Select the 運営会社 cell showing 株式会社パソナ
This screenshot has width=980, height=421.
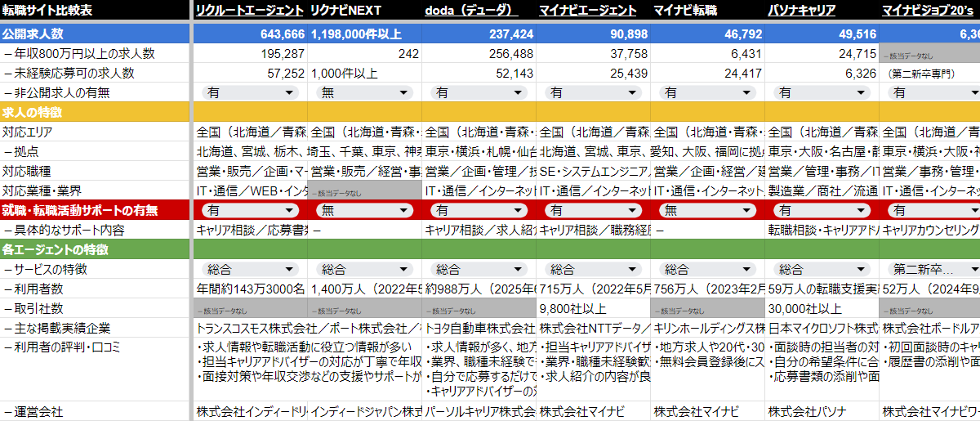coord(822,411)
